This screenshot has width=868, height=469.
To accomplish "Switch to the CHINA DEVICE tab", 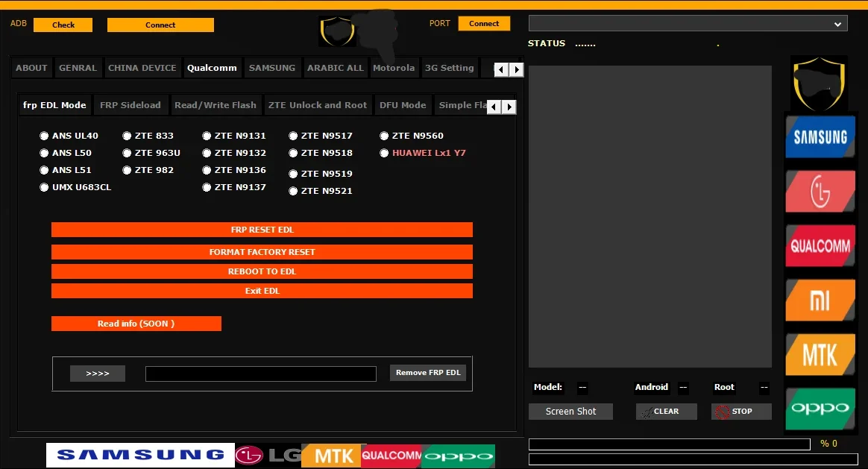I will (x=142, y=68).
